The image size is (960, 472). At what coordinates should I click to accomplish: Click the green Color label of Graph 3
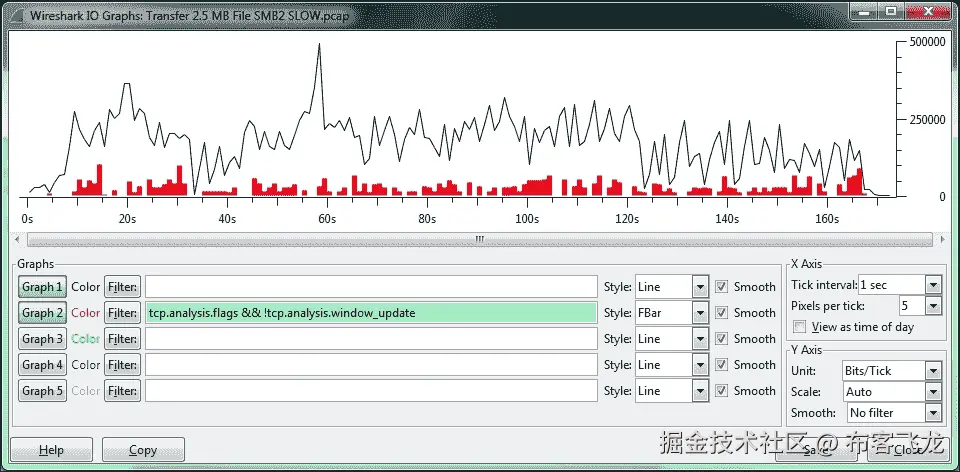[86, 339]
